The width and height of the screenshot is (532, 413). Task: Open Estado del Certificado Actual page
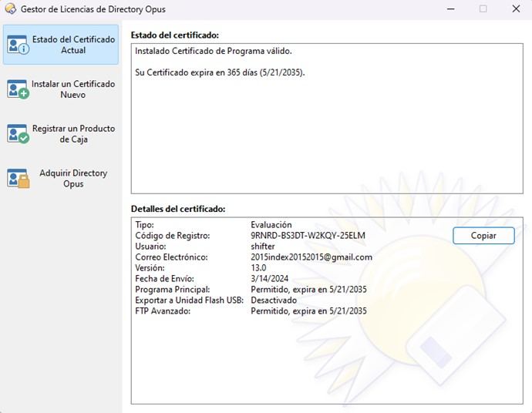[61, 45]
